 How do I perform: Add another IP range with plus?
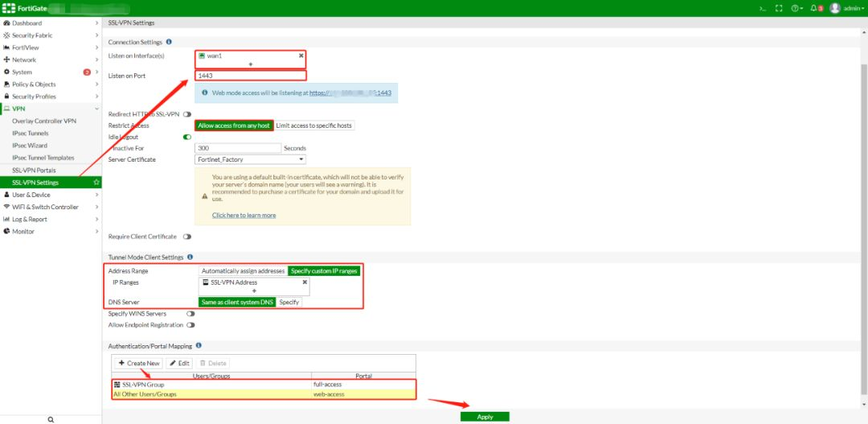254,291
